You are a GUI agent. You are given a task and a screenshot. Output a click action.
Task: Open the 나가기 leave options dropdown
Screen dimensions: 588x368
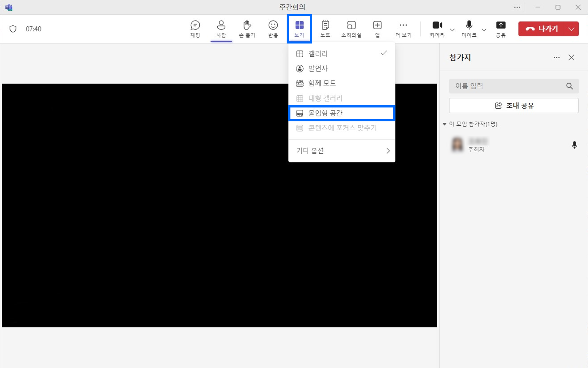point(571,29)
